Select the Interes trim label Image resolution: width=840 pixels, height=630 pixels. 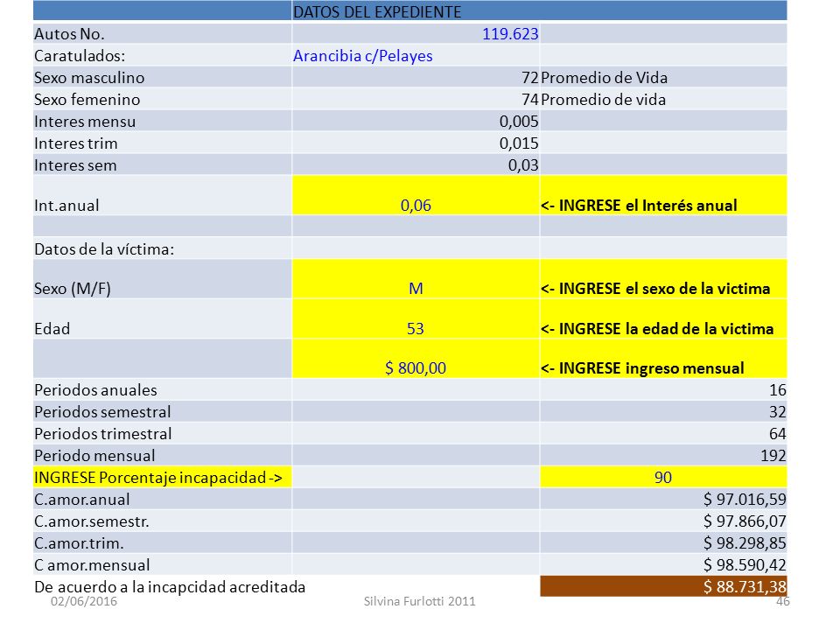pyautogui.click(x=75, y=143)
